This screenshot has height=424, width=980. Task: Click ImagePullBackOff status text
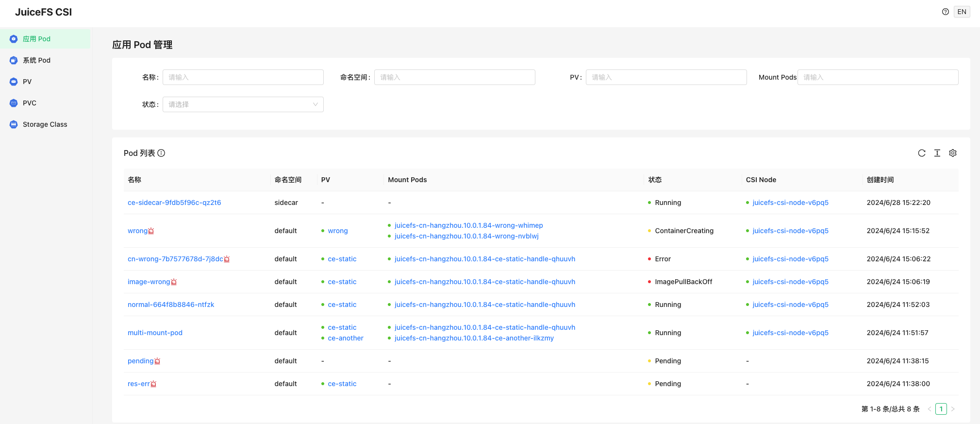click(683, 282)
